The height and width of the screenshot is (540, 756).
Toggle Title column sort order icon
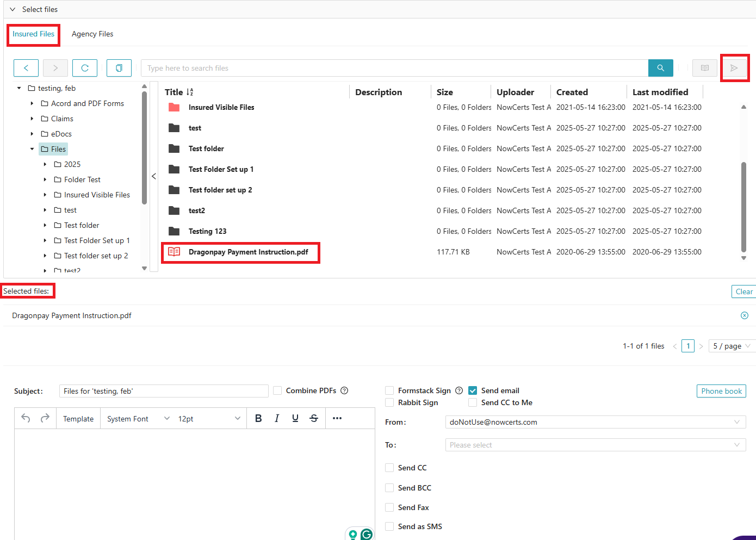click(190, 92)
